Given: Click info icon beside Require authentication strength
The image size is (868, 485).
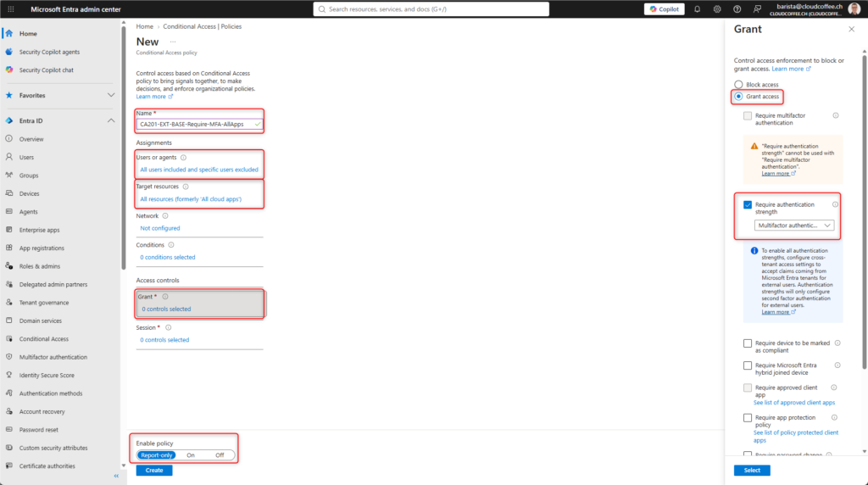Looking at the screenshot, I should [x=835, y=205].
